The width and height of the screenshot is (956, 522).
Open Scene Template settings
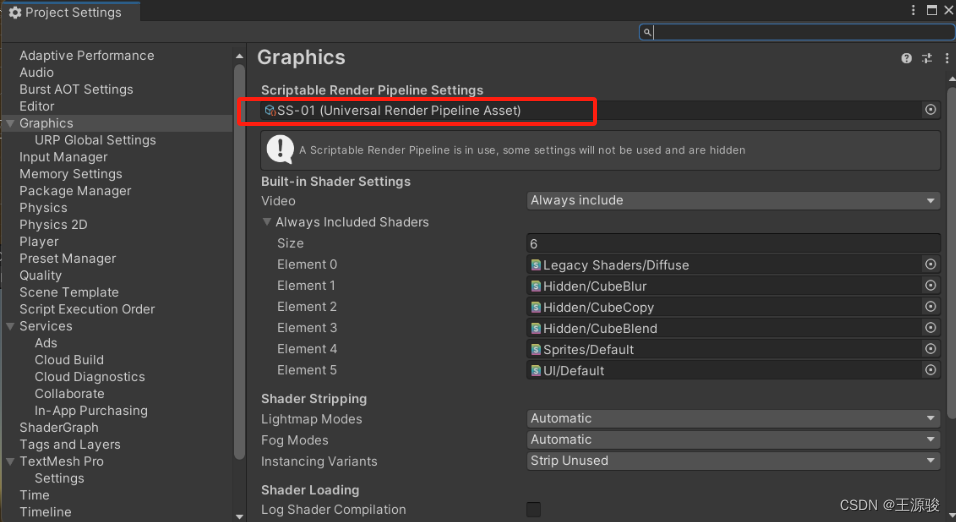click(69, 293)
